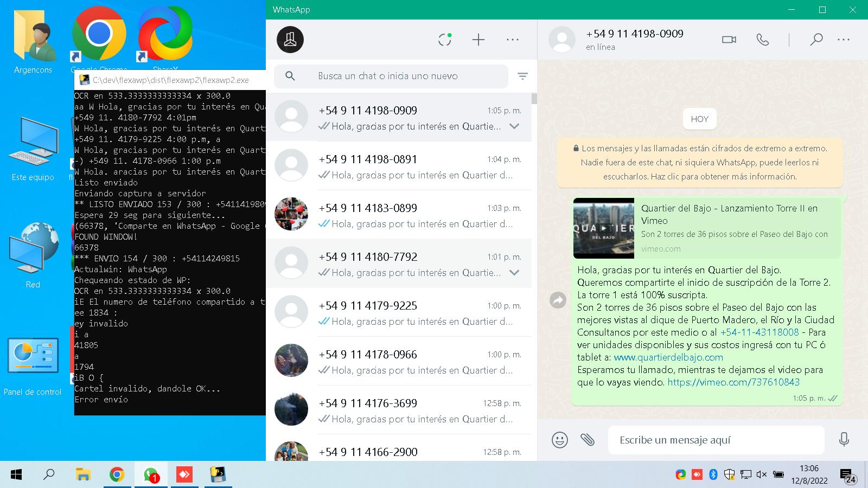The width and height of the screenshot is (868, 488).
Task: Open conversation options menu in chat header
Action: [x=844, y=40]
